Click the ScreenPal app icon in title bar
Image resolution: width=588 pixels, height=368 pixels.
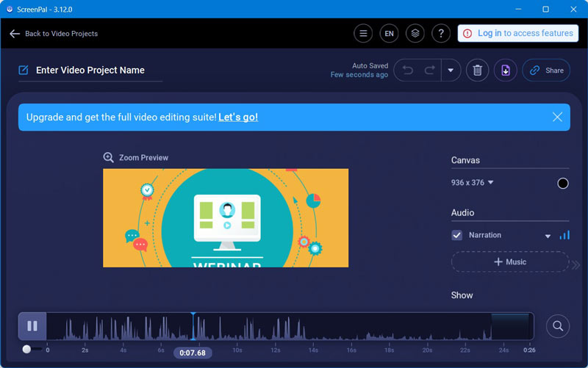tap(10, 9)
